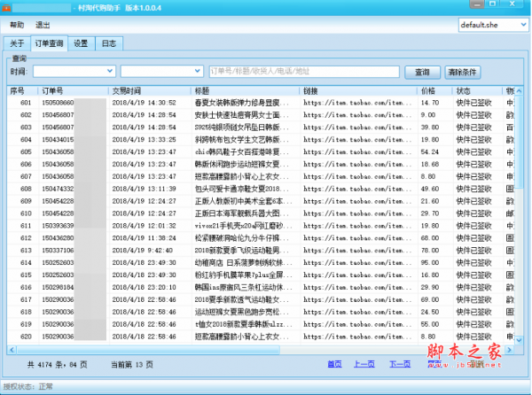
Task: Open the 退出 menu
Action: 43,25
